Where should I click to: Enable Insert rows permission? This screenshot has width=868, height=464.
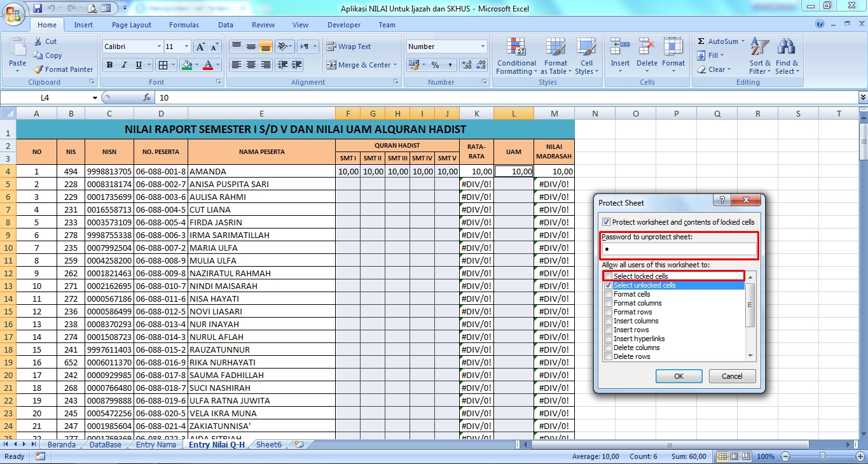click(609, 330)
